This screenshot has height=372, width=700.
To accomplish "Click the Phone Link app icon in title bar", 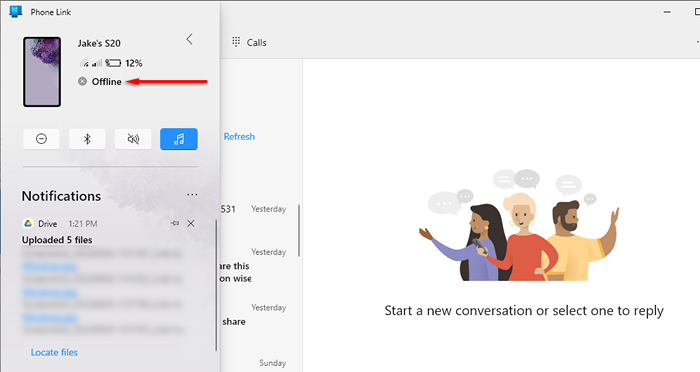I will [x=16, y=12].
